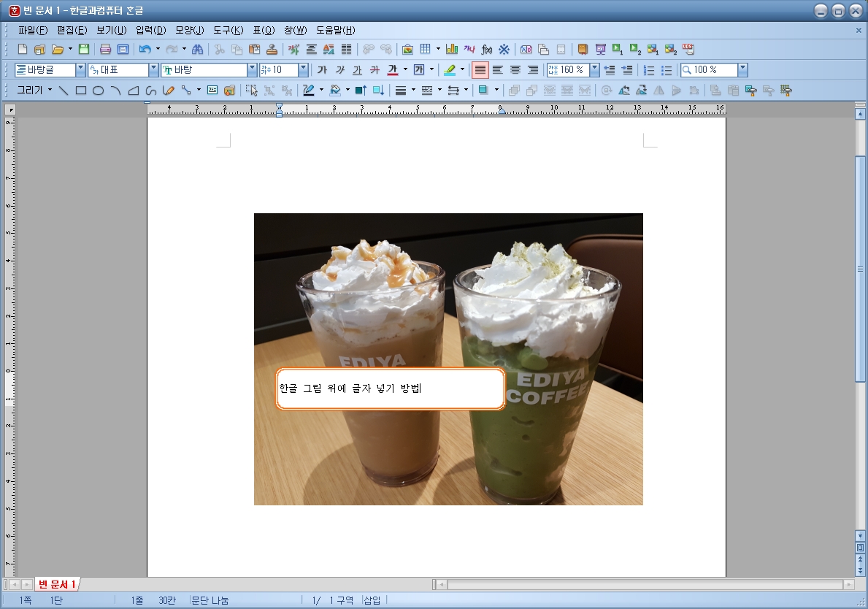Click the 삽입 insert mode indicator

[372, 600]
